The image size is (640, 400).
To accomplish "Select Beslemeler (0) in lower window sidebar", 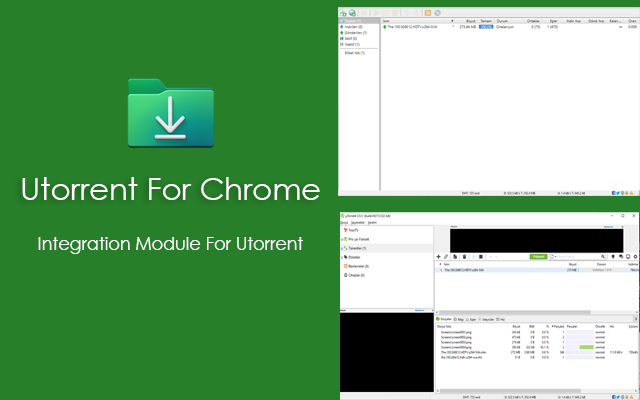I will (356, 267).
